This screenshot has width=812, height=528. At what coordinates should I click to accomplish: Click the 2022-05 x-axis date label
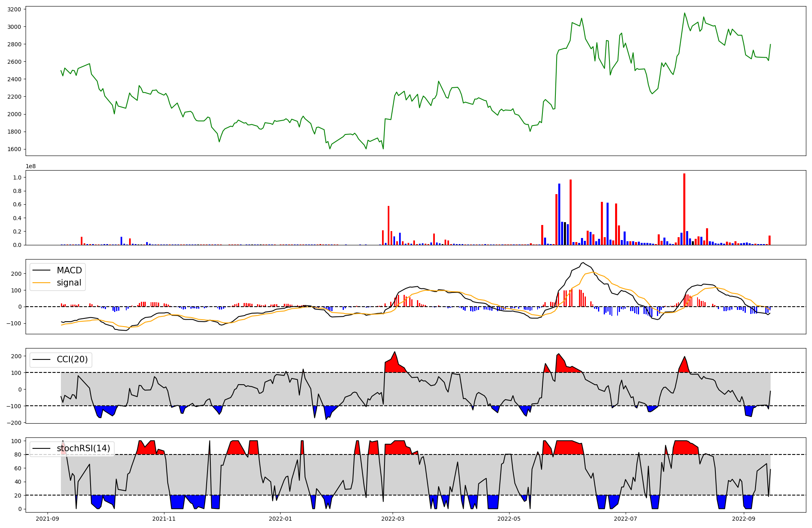click(x=509, y=519)
